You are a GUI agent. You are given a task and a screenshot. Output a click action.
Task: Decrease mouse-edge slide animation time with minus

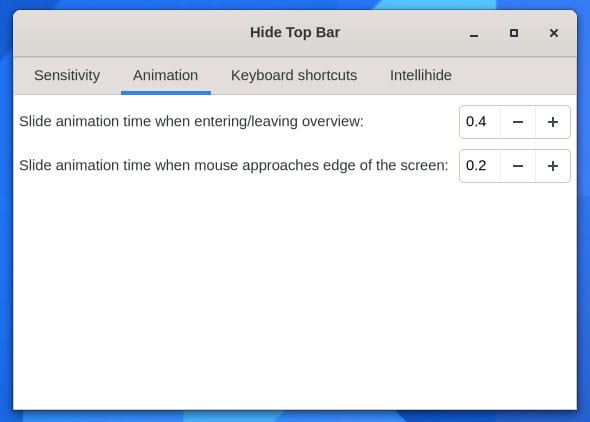[518, 166]
